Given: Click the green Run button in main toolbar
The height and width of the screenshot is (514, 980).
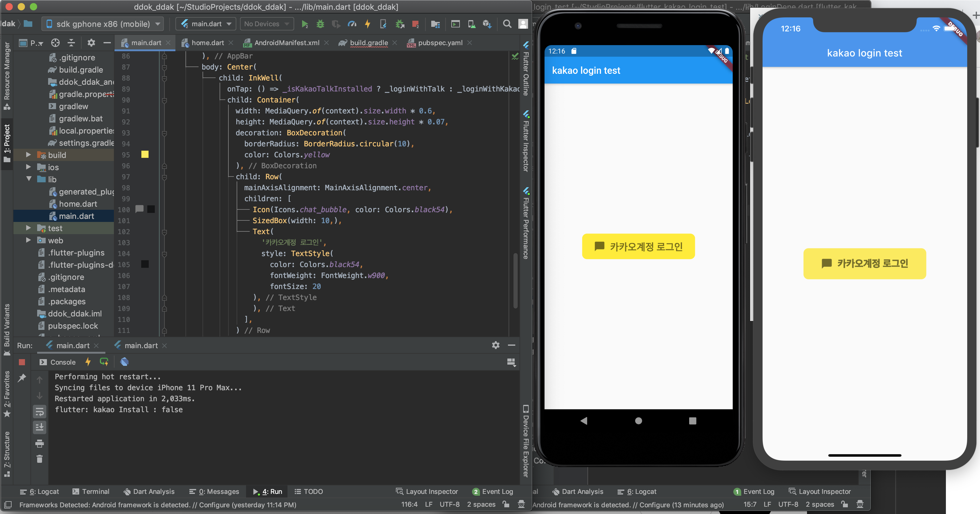Looking at the screenshot, I should pos(304,24).
